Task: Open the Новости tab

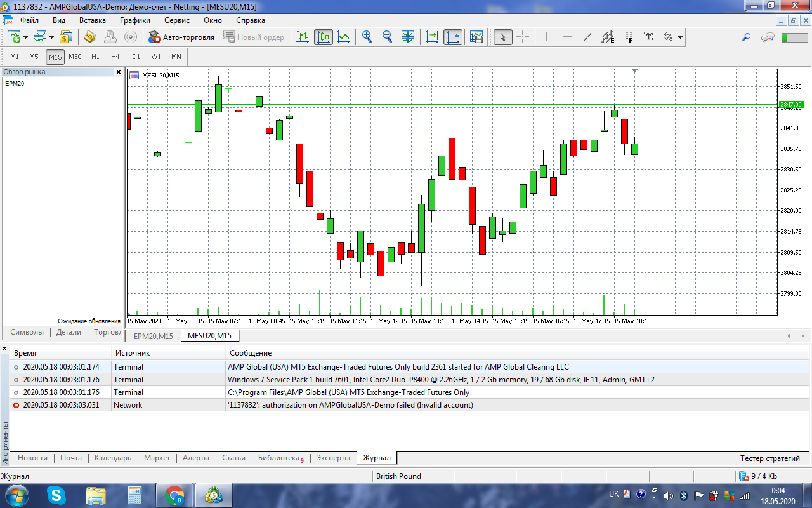Action: coord(32,458)
